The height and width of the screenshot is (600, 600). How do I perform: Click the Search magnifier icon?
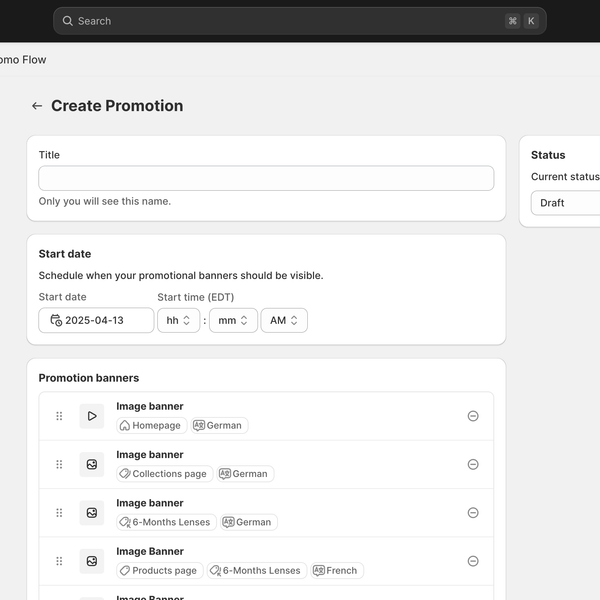pyautogui.click(x=67, y=21)
